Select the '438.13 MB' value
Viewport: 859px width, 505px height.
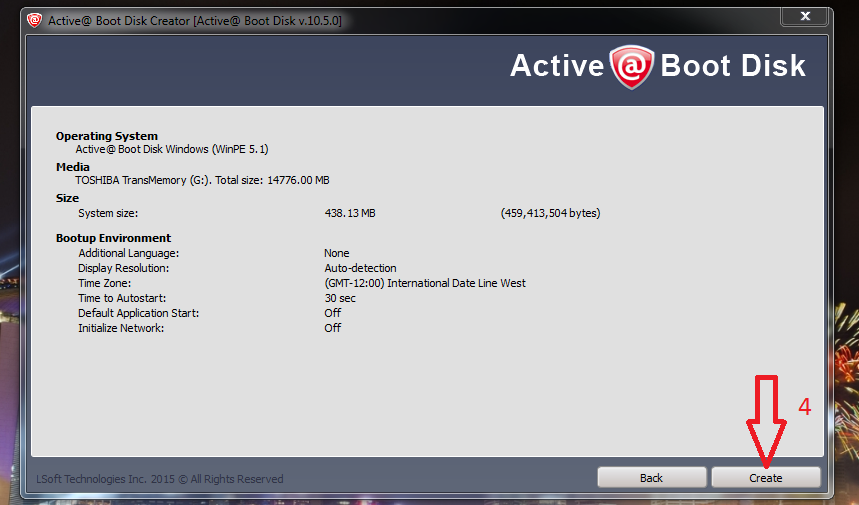(x=350, y=213)
